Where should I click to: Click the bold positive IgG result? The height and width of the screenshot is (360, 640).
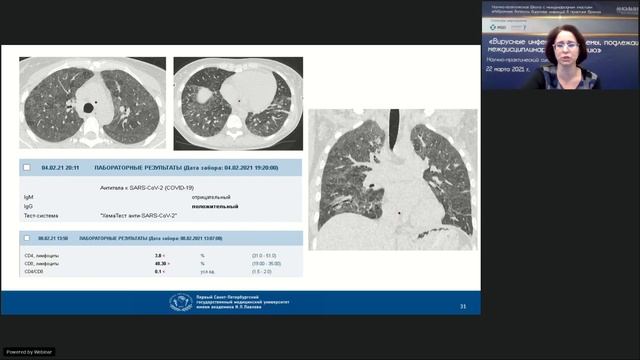(215, 207)
